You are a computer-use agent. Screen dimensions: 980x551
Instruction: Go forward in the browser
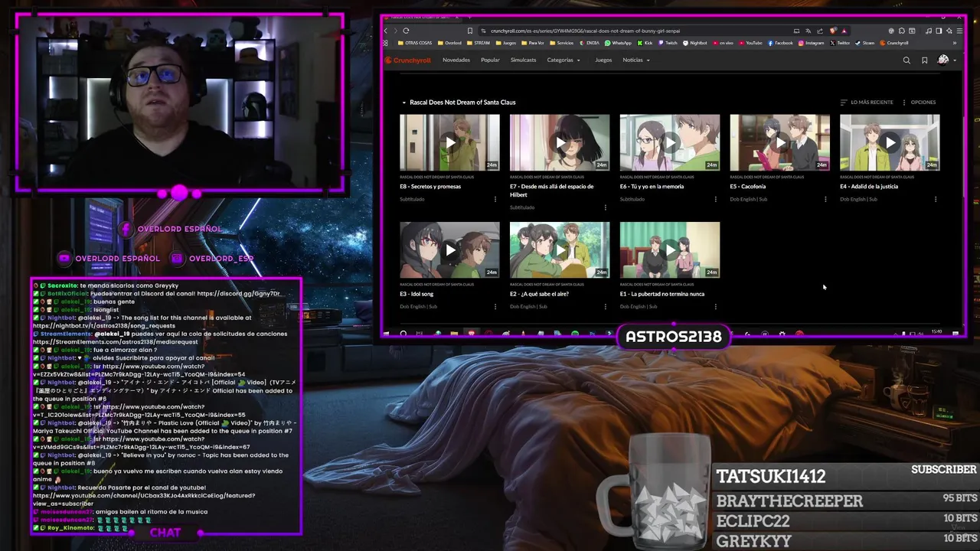click(x=396, y=31)
